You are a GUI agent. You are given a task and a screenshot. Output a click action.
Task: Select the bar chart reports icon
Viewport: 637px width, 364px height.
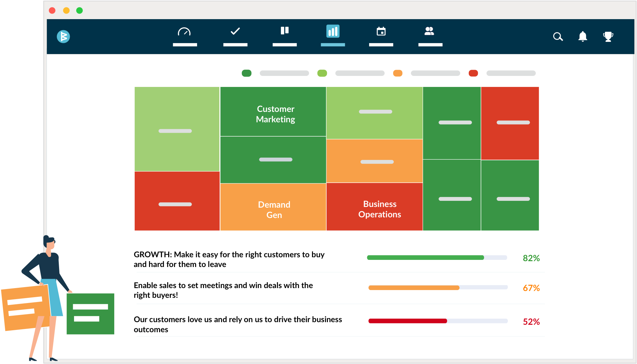(x=333, y=31)
